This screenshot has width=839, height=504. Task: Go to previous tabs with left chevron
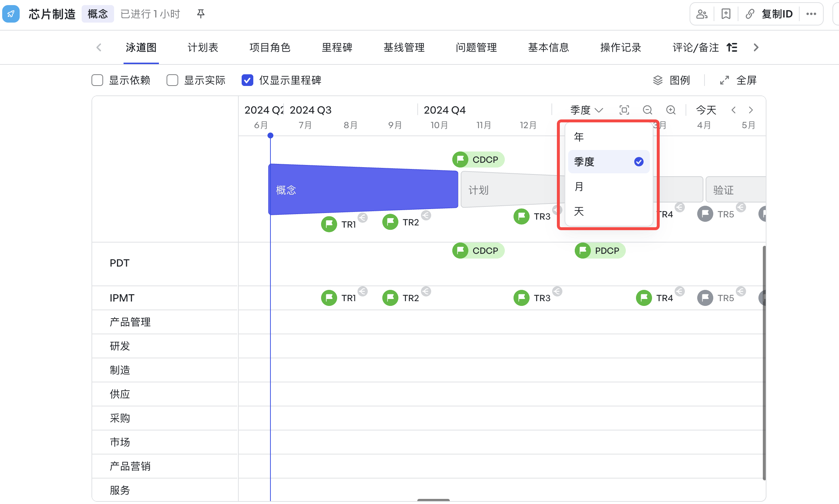pos(99,47)
